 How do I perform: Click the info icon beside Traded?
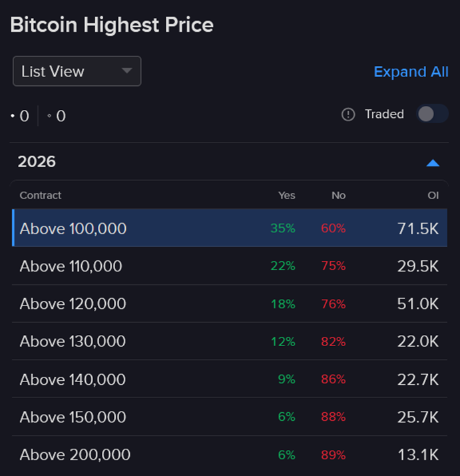348,115
